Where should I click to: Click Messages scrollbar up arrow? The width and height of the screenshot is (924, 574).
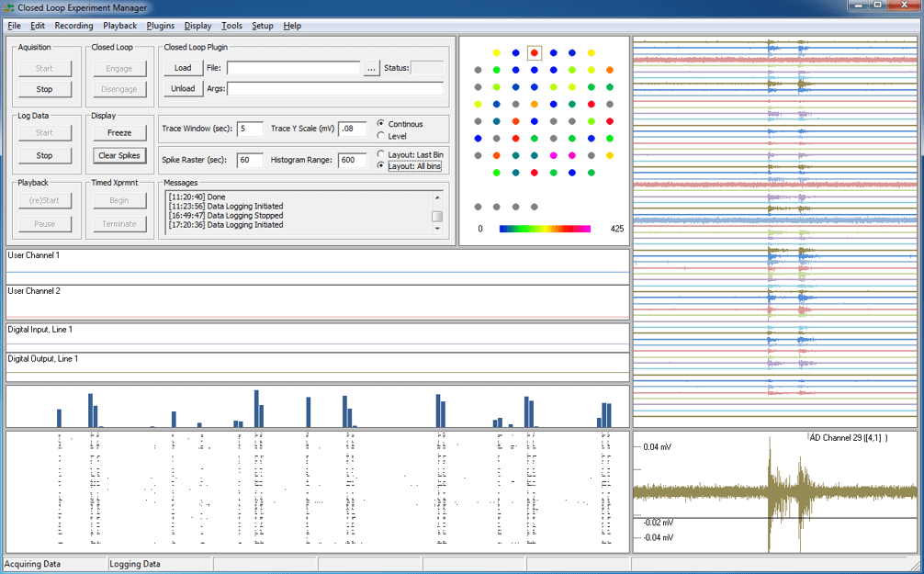point(437,197)
